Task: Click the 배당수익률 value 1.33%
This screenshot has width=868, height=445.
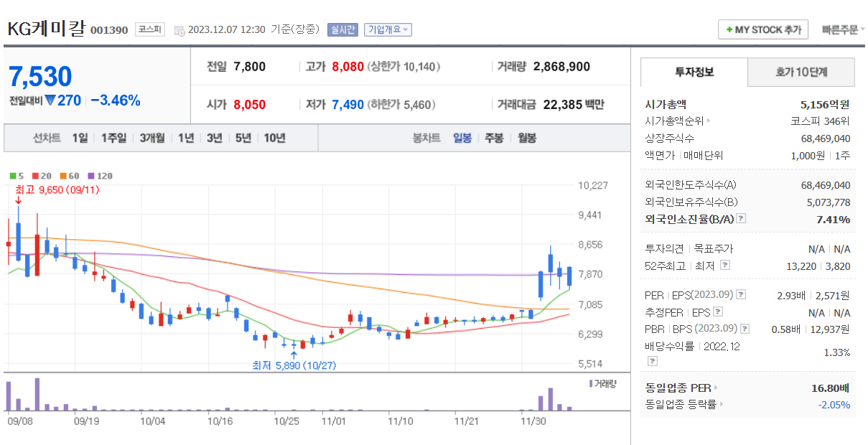Action: click(836, 352)
